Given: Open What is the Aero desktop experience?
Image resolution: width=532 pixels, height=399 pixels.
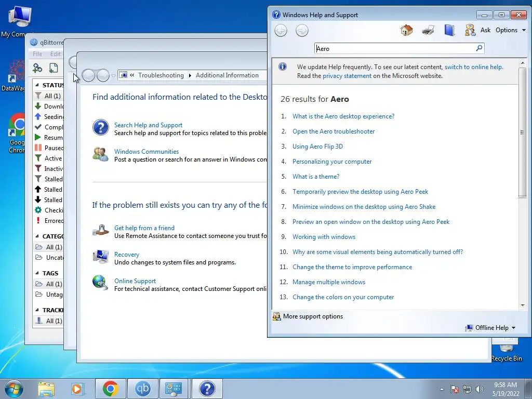Looking at the screenshot, I should (x=343, y=116).
